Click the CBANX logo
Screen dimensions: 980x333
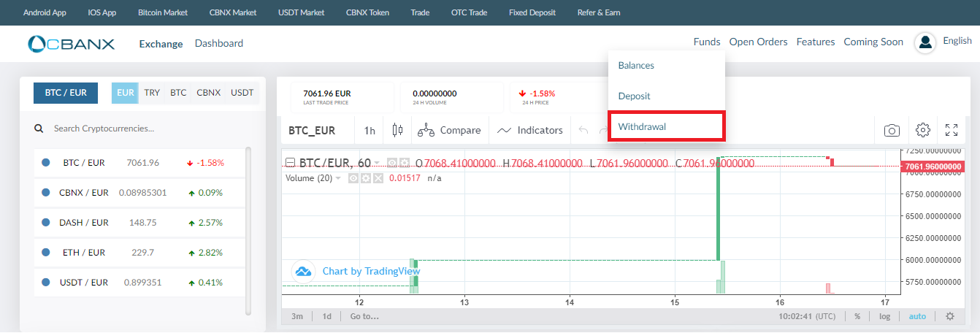tap(71, 44)
